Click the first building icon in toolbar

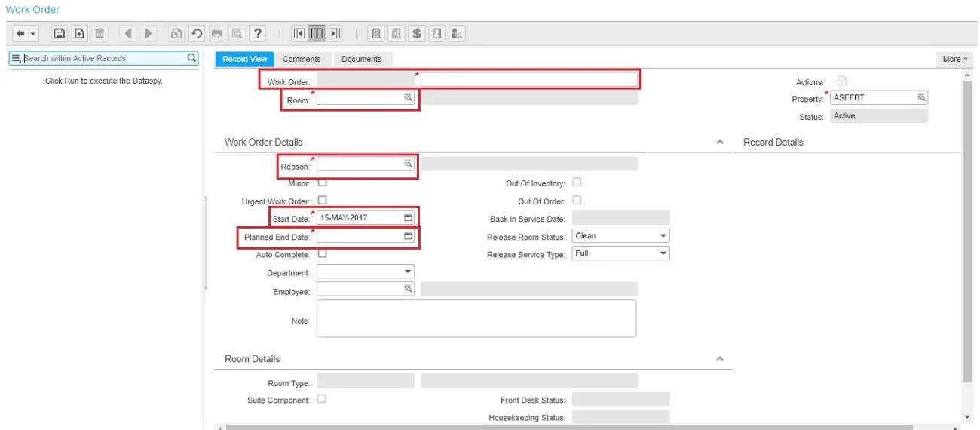click(375, 34)
